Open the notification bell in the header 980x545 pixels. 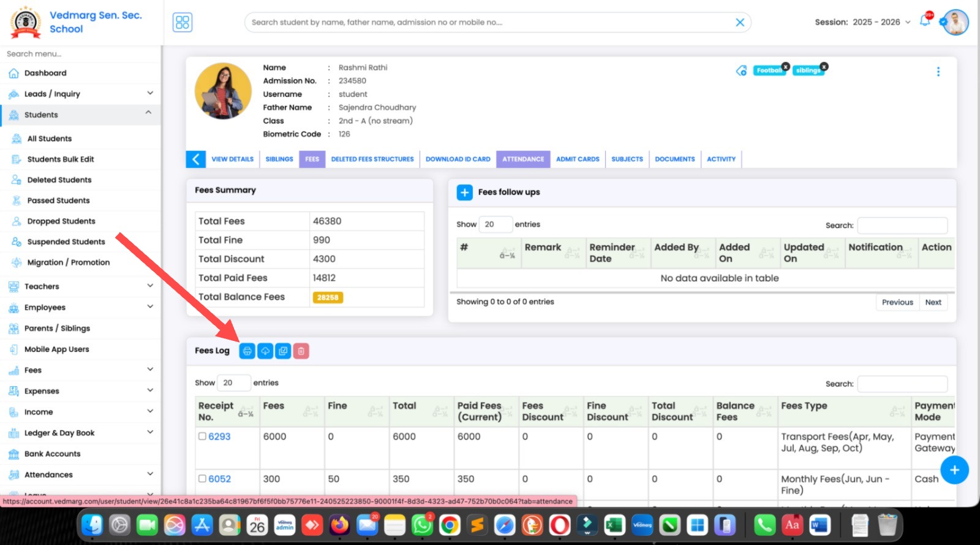click(925, 21)
